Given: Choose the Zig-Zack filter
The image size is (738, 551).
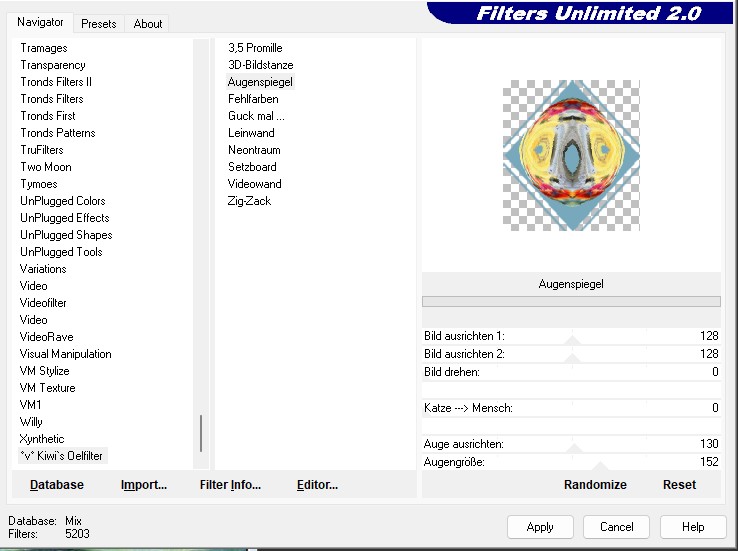Looking at the screenshot, I should click(249, 201).
